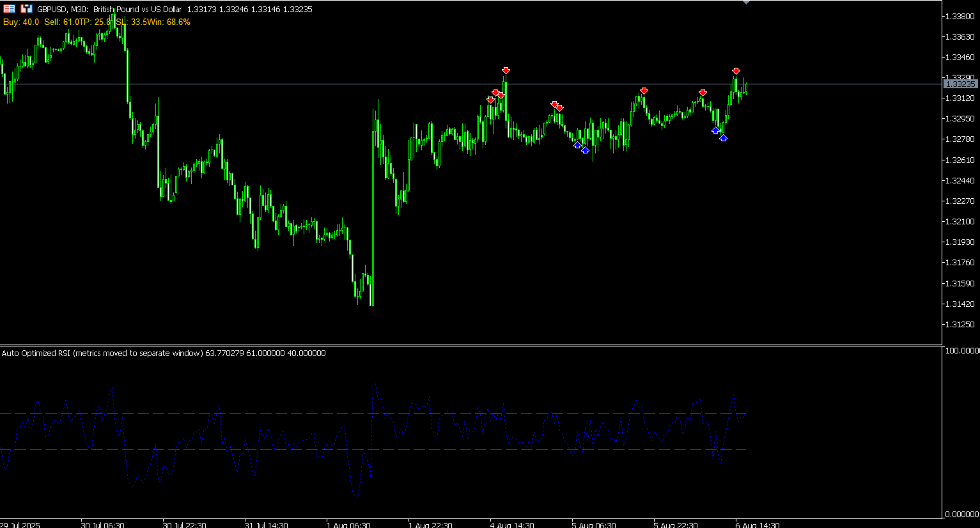Click the 1.33800 price scale value

click(960, 16)
